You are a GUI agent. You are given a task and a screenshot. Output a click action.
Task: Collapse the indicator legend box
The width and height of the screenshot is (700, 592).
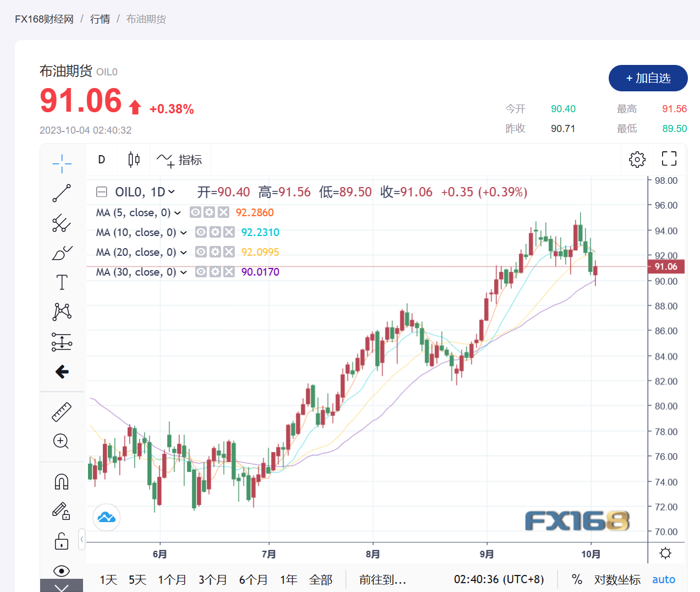click(102, 192)
